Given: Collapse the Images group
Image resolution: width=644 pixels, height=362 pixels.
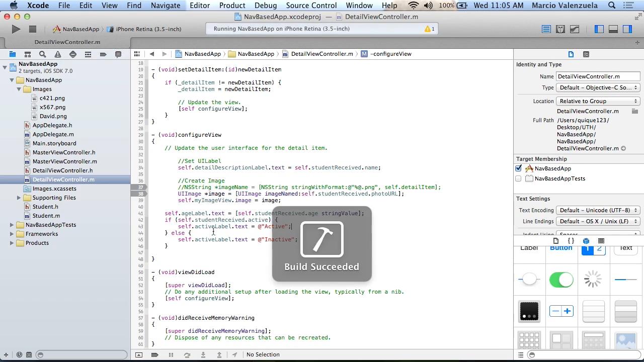Looking at the screenshot, I should 19,89.
